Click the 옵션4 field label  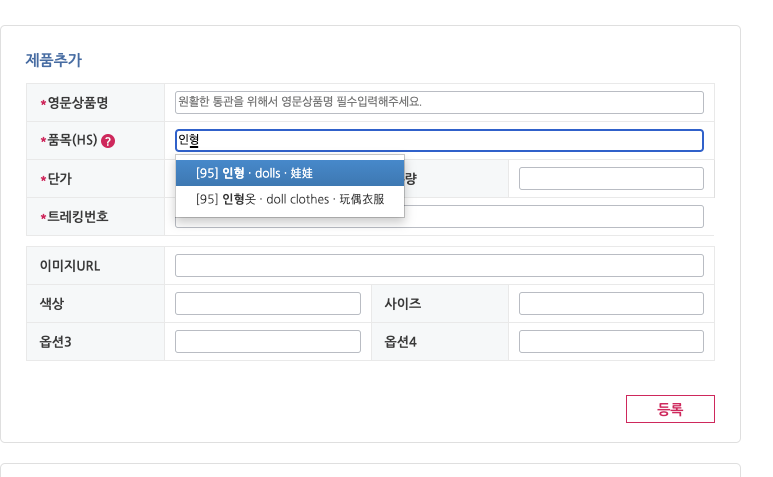coord(400,342)
